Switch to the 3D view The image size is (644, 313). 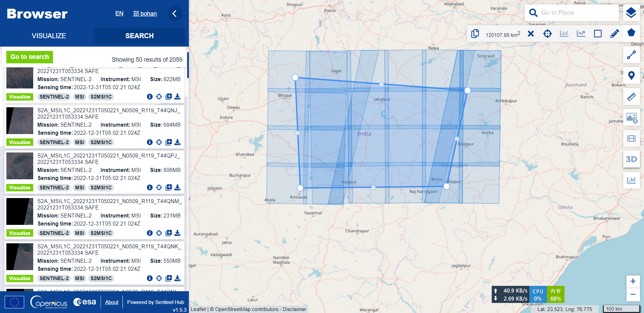631,159
